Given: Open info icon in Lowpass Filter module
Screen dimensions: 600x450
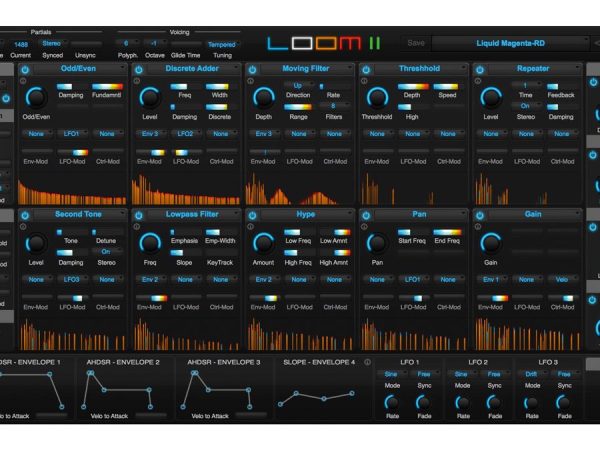Looking at the screenshot, I should pos(137,227).
